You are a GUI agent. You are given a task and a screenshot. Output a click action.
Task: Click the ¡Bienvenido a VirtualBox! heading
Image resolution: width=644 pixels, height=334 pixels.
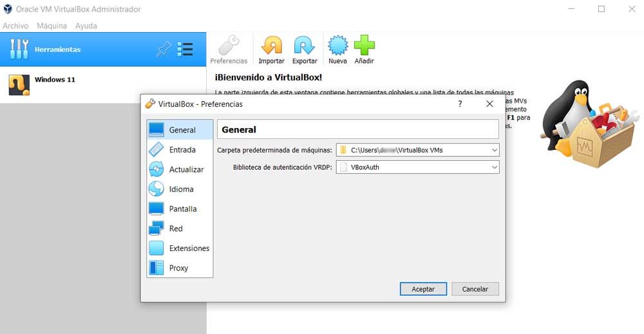[268, 77]
